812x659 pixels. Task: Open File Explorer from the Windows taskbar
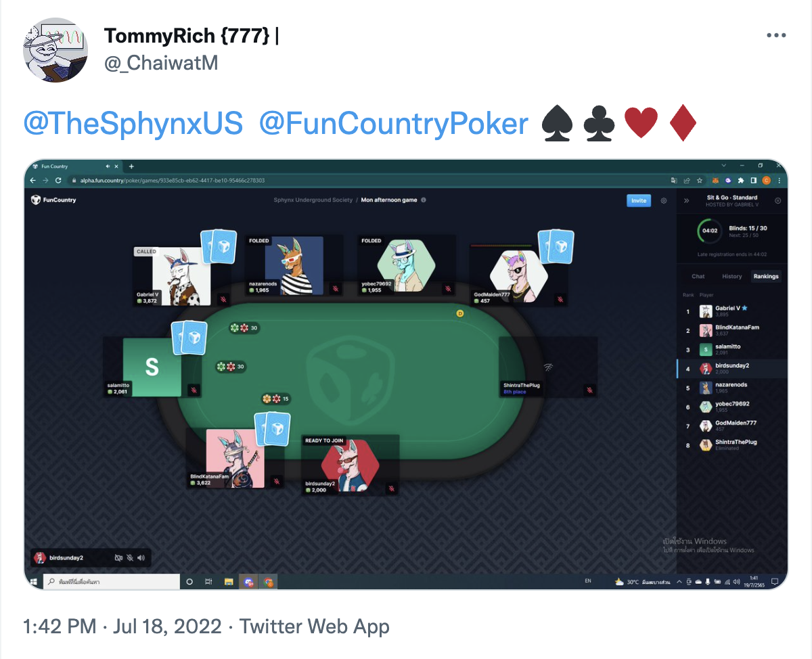229,582
